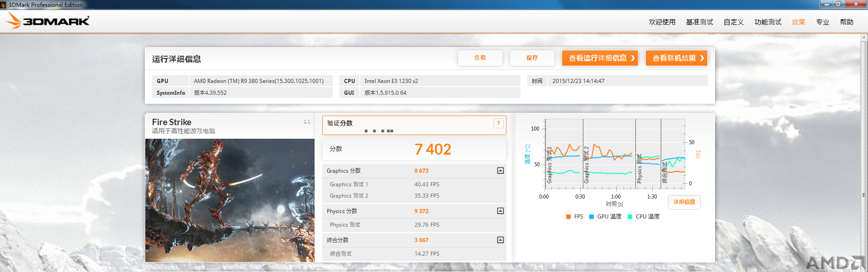Viewport: 868px width, 272px height.
Task: Click the green CPU 温度 legend swatch
Action: (x=630, y=217)
